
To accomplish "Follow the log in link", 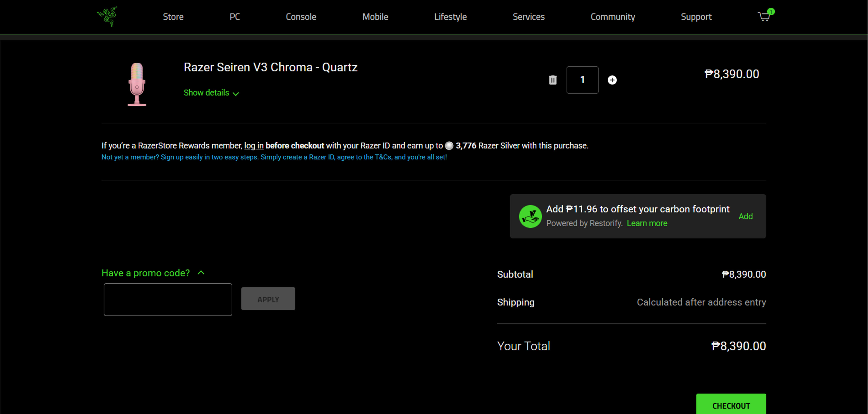I will pyautogui.click(x=253, y=146).
